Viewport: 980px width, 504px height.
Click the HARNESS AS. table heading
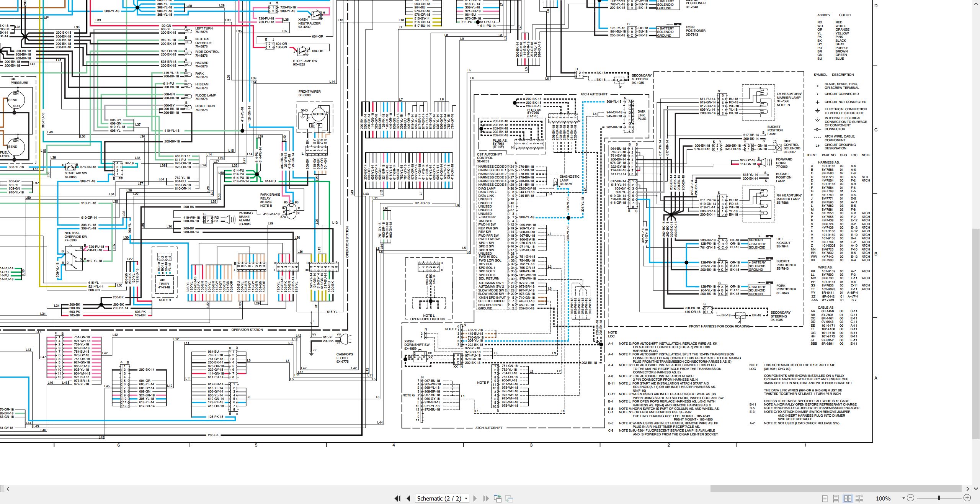[x=828, y=162]
